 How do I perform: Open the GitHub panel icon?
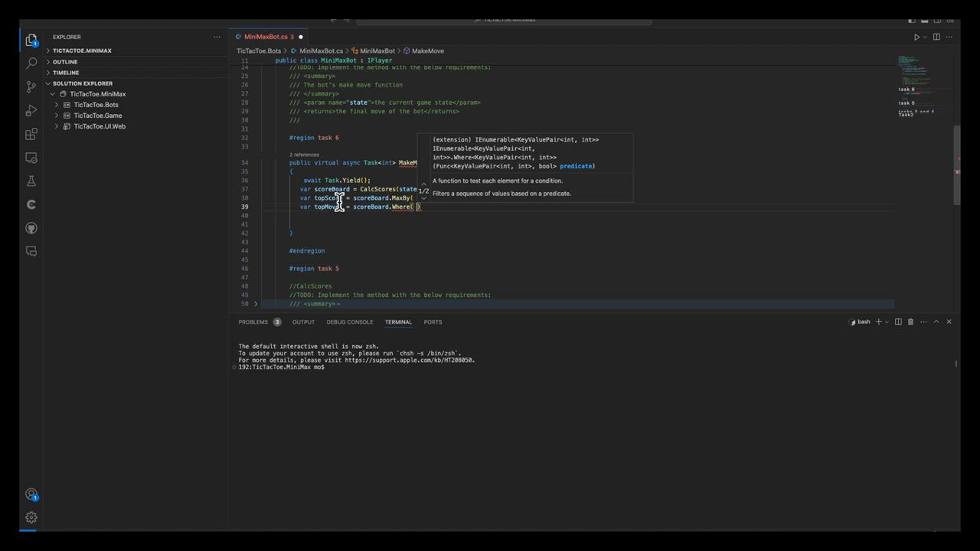pyautogui.click(x=31, y=228)
